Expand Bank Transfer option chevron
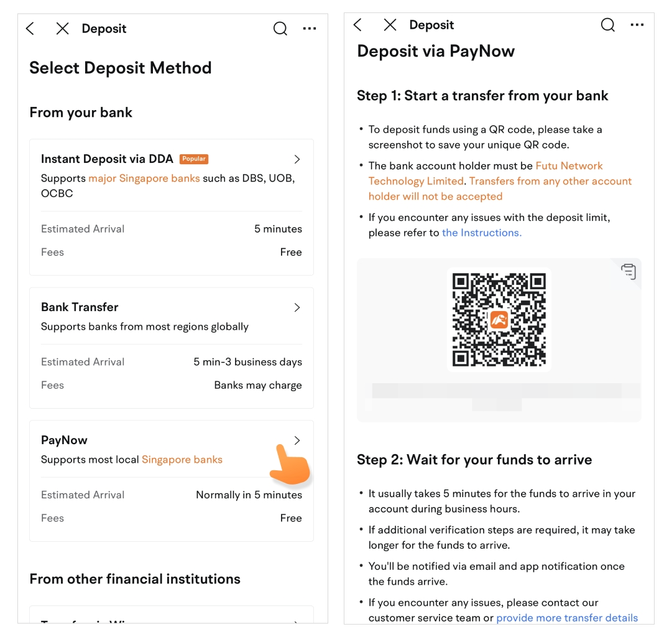672x637 pixels. tap(297, 307)
